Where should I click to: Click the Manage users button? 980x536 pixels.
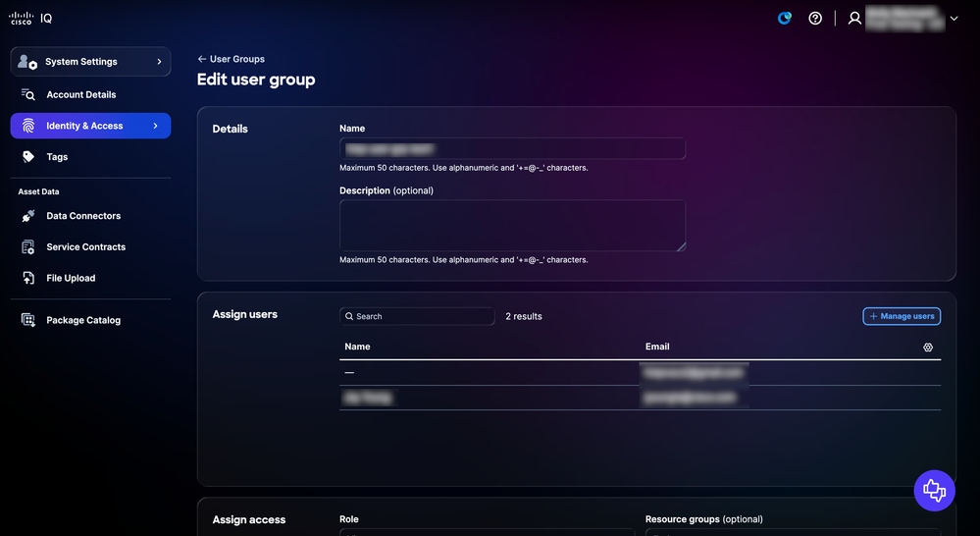[x=902, y=316]
